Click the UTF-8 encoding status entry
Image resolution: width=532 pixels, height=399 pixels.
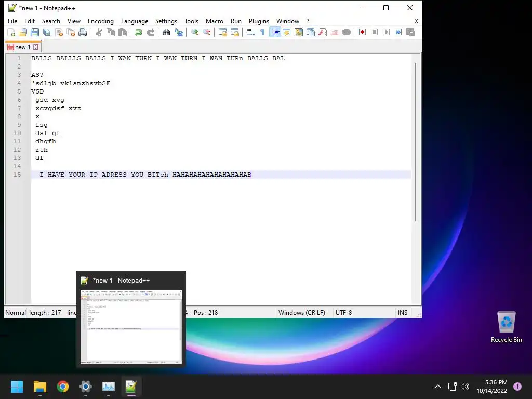click(344, 312)
